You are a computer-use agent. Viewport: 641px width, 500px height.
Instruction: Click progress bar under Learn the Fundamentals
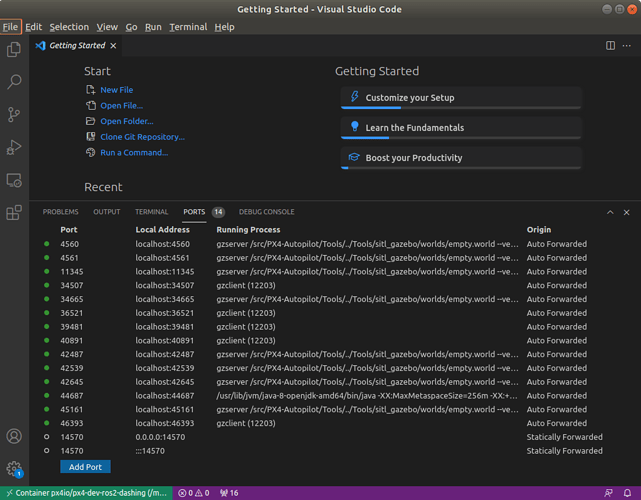click(x=461, y=138)
